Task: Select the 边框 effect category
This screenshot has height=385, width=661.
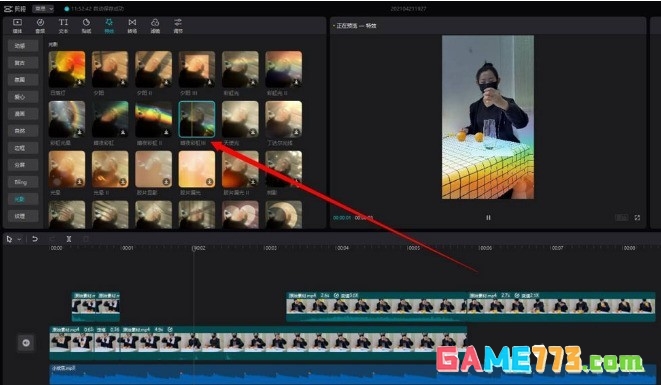Action: point(23,148)
